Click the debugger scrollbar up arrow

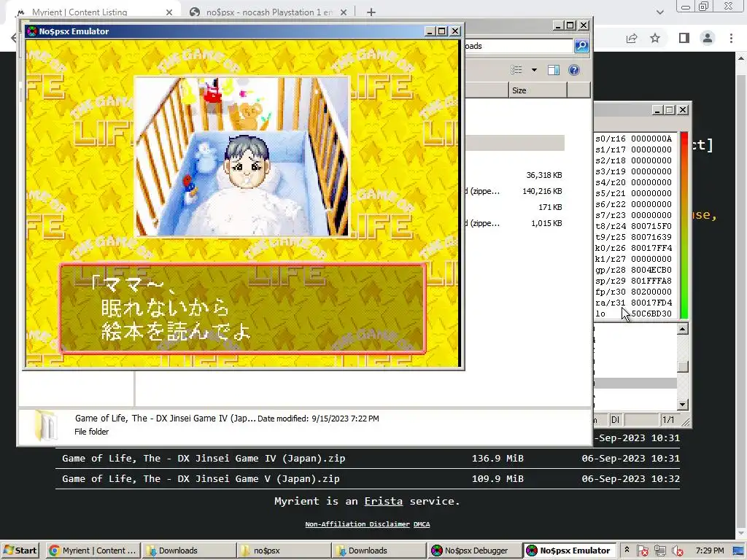coord(683,329)
